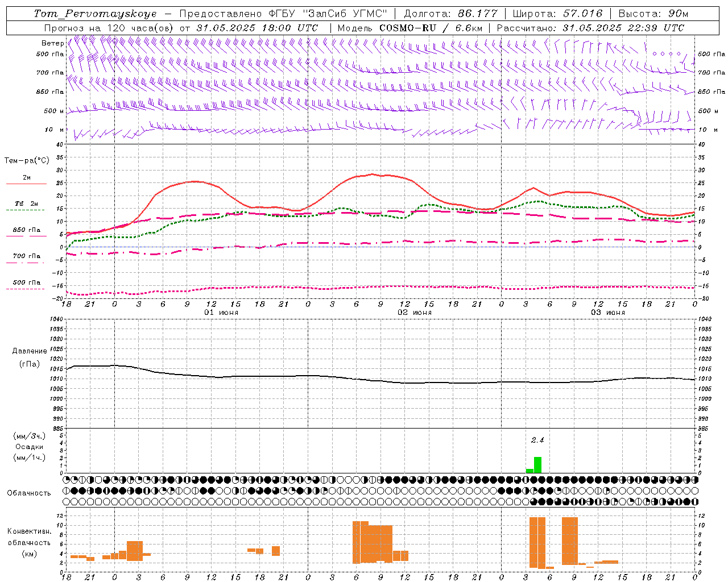Click the (км) convective cloud unit label
The width and height of the screenshot is (728, 582).
(x=30, y=554)
